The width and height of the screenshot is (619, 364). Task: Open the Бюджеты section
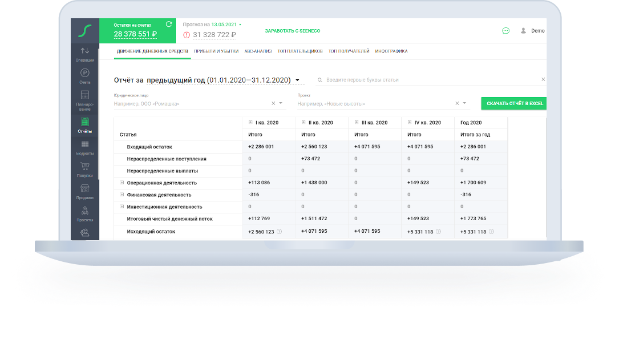[x=86, y=148]
